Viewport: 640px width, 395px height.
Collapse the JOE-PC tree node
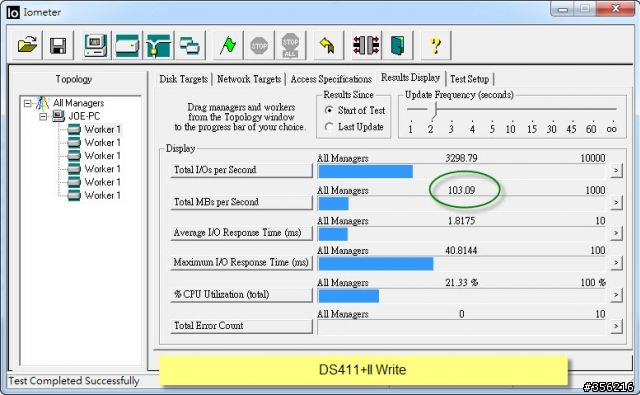click(x=43, y=117)
